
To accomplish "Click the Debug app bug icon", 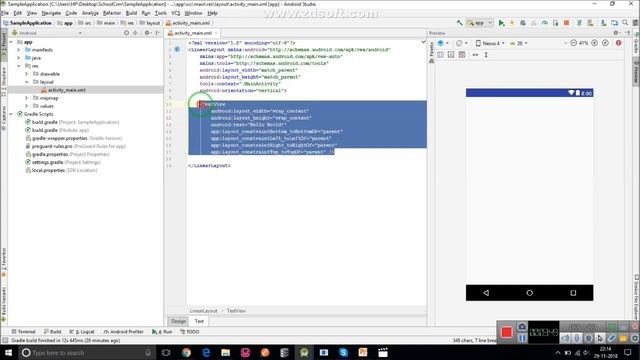I will 523,23.
